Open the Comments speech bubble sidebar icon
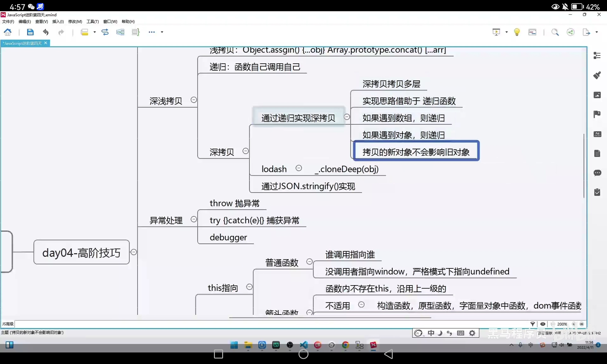Image resolution: width=607 pixels, height=364 pixels. [597, 173]
